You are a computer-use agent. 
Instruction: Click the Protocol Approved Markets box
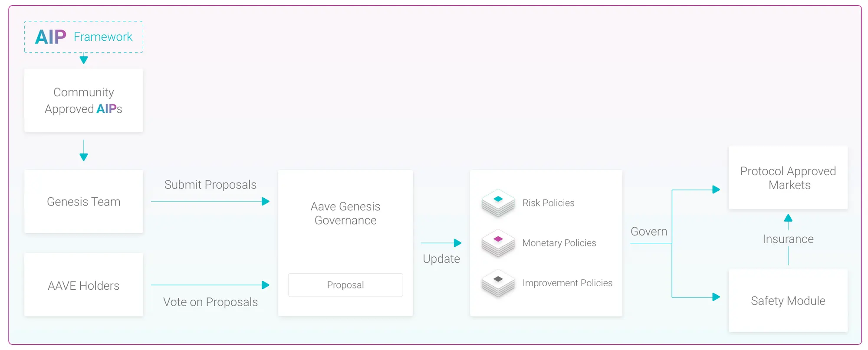click(x=788, y=178)
